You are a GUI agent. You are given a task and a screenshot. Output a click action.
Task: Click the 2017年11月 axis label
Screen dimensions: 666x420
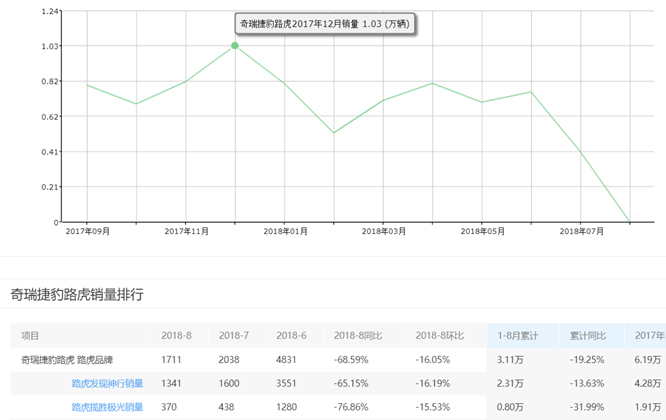point(186,231)
